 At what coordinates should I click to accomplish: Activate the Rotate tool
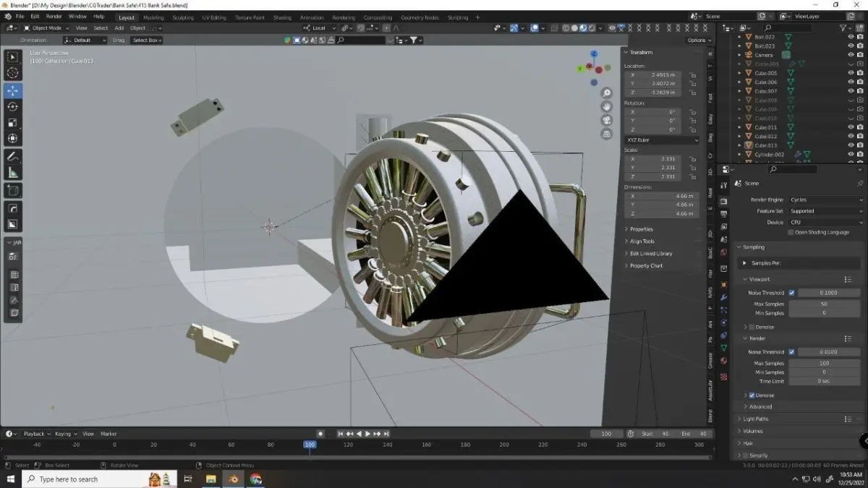pyautogui.click(x=13, y=106)
